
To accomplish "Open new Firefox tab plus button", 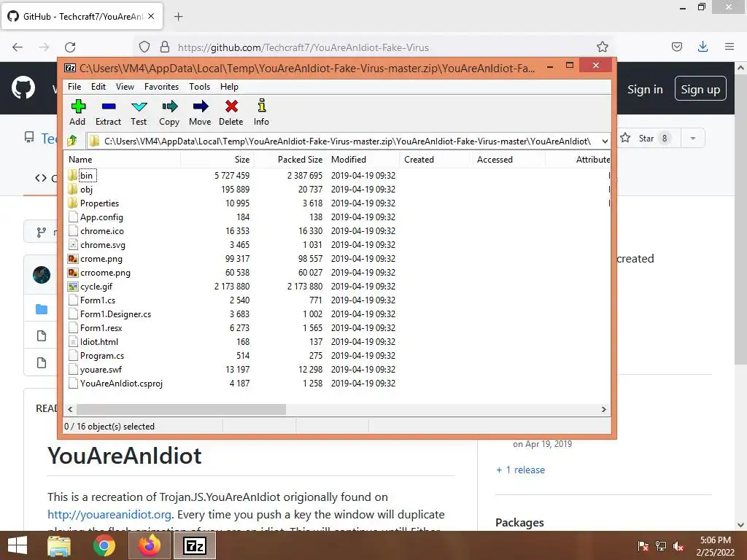I will (x=178, y=17).
